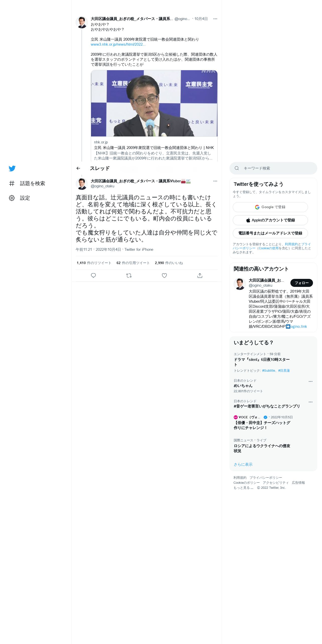Open the www3.nhk.or.jp news link
Image resolution: width=322 pixels, height=644 pixels.
click(x=118, y=44)
